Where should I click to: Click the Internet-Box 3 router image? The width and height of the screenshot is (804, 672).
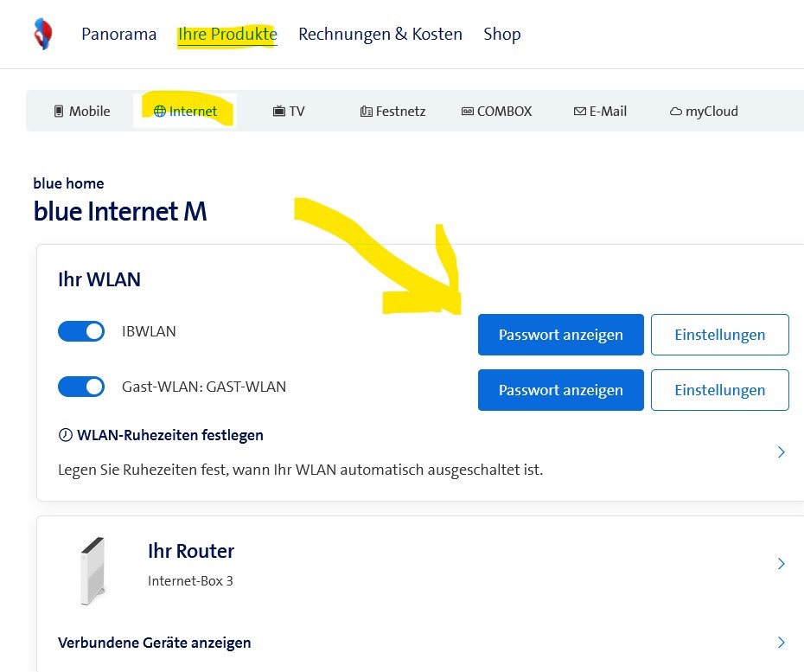pos(93,571)
